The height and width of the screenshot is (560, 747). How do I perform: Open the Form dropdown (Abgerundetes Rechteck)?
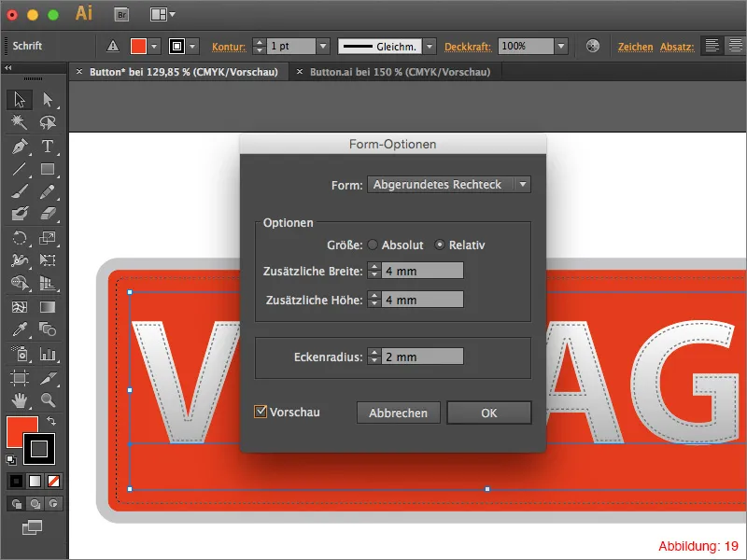point(449,184)
